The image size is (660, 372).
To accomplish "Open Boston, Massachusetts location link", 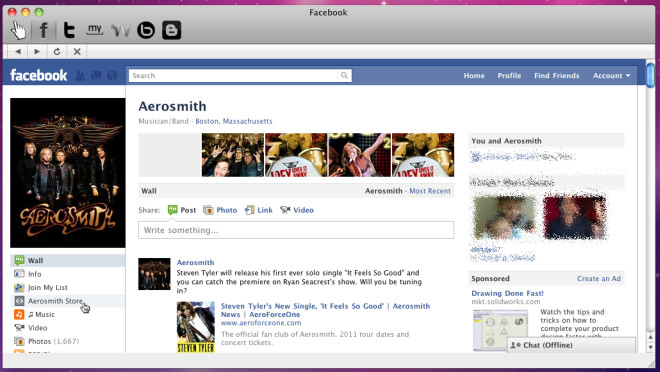I will click(234, 121).
